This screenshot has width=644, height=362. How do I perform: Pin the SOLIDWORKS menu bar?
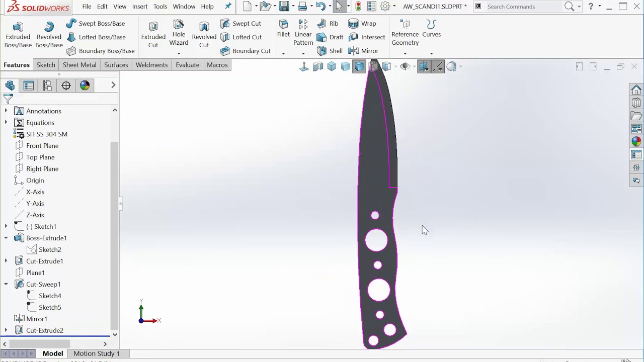coord(228,7)
